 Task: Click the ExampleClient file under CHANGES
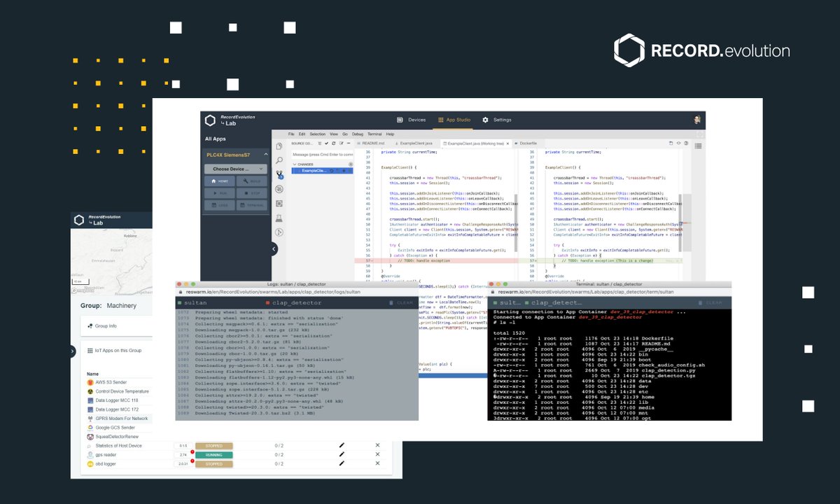click(322, 170)
